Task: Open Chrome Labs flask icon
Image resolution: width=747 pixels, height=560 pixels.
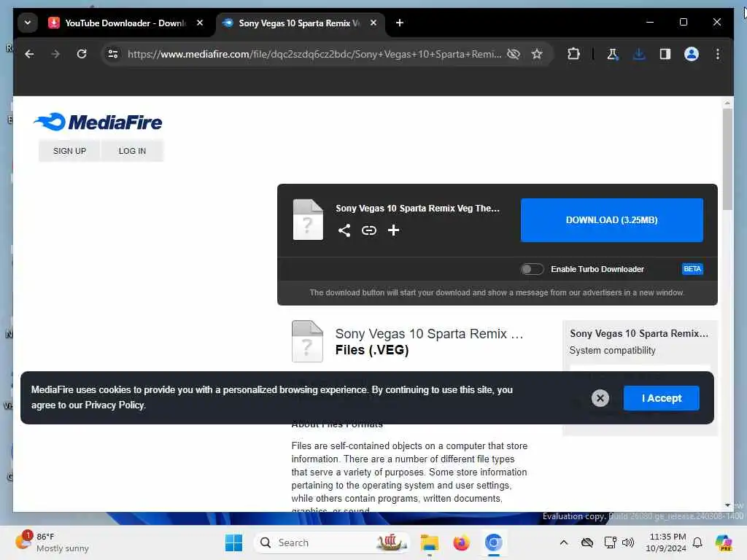Action: 613,54
